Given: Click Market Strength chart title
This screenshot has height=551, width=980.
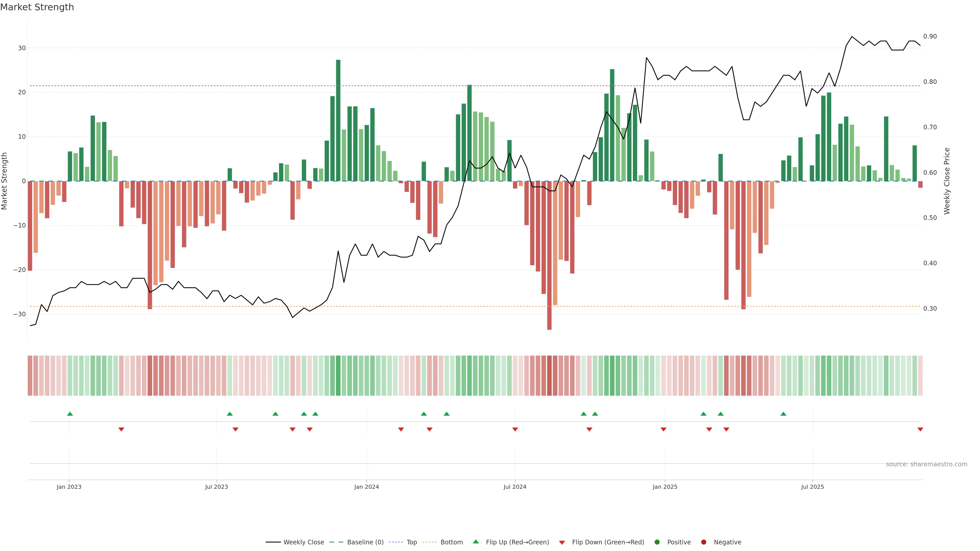Looking at the screenshot, I should (37, 7).
